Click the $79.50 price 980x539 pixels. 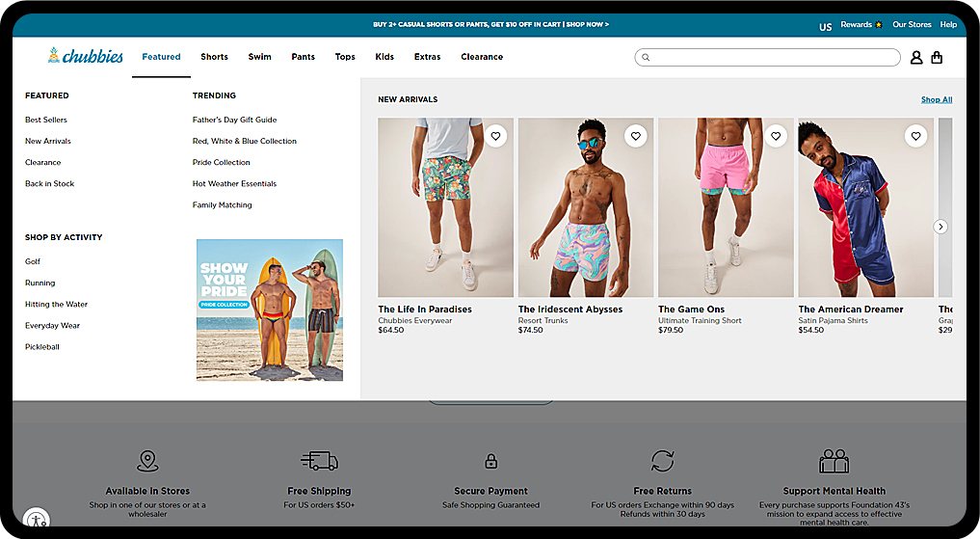[671, 330]
